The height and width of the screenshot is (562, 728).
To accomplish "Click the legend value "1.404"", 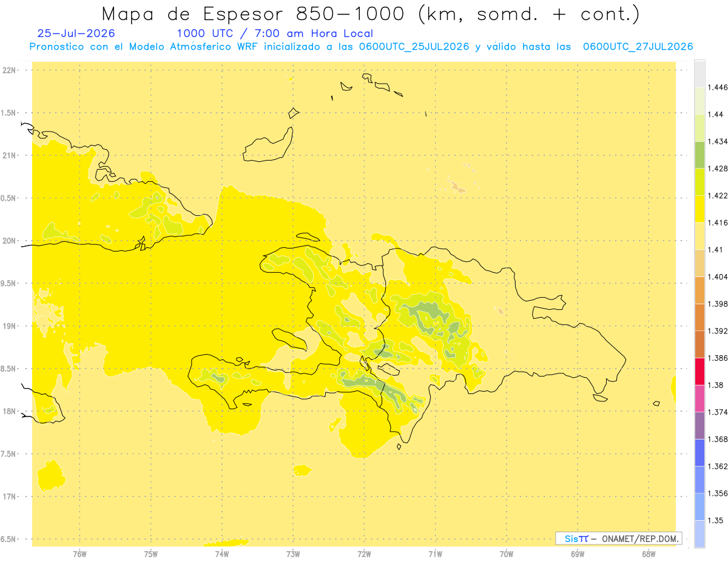I will 718,276.
